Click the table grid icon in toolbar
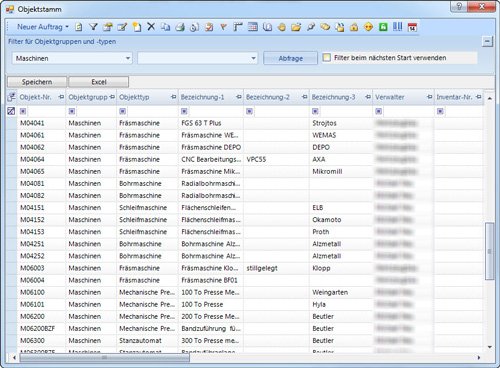Screen dimensions: 500x368 pos(253,27)
